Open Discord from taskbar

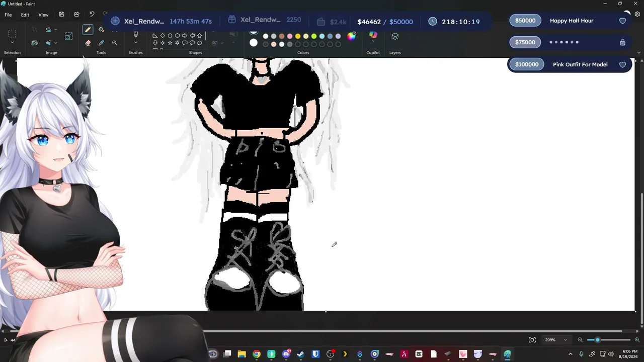(x=286, y=354)
